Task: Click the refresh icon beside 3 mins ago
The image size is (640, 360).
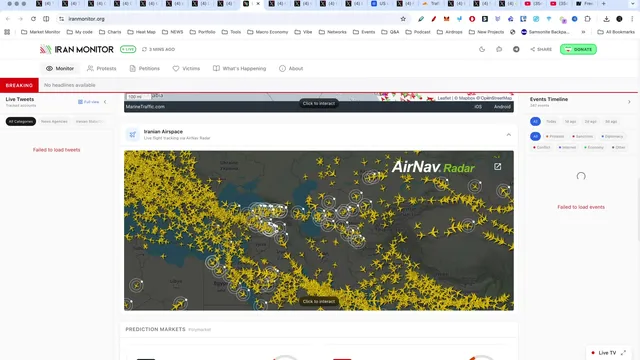Action: [x=144, y=49]
